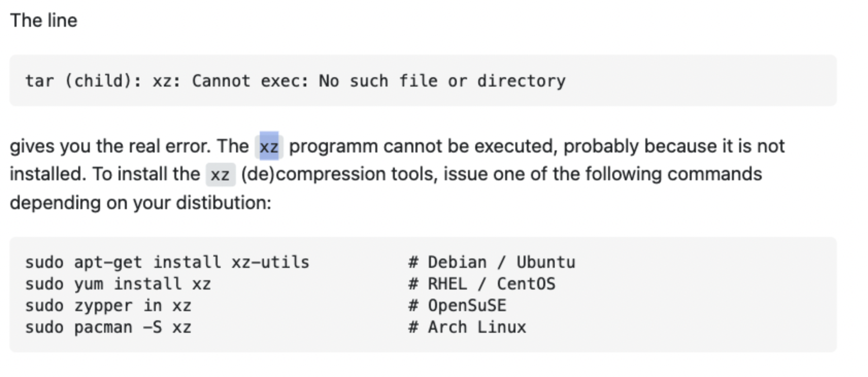The width and height of the screenshot is (868, 377).
Task: Click the '# OpenSuSE' comment
Action: pyautogui.click(x=457, y=305)
